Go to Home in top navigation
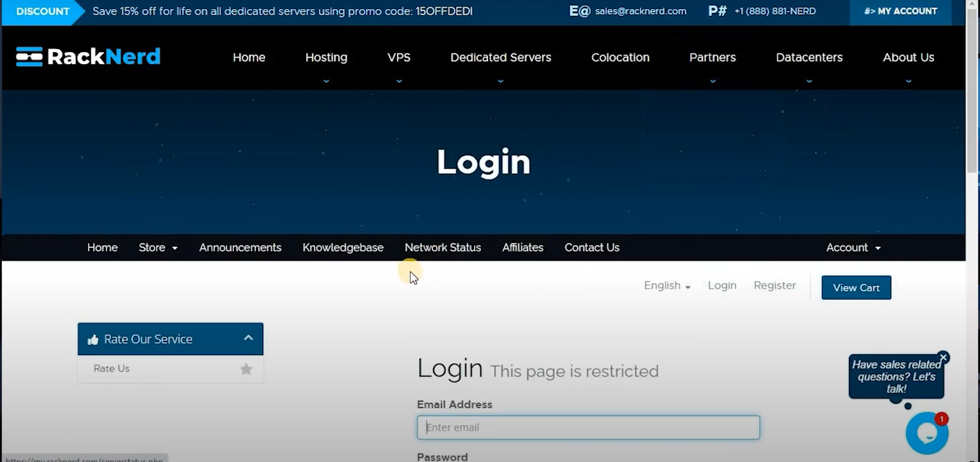980x462 pixels. tap(249, 58)
